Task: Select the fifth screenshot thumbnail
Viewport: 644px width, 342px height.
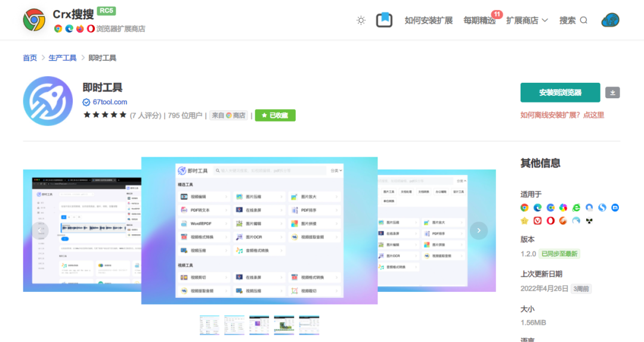Action: click(x=309, y=325)
